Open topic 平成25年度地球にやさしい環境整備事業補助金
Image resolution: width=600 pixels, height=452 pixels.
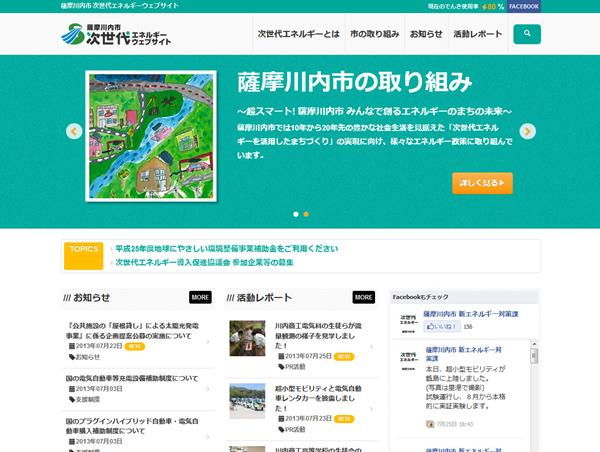[x=227, y=249]
